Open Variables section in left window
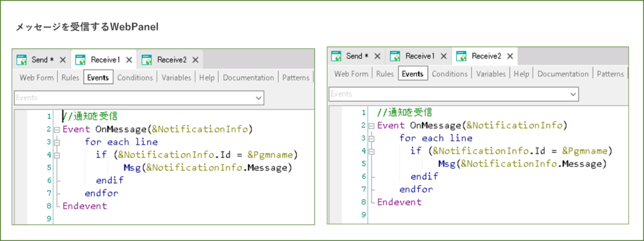Image resolution: width=644 pixels, height=241 pixels. (176, 78)
